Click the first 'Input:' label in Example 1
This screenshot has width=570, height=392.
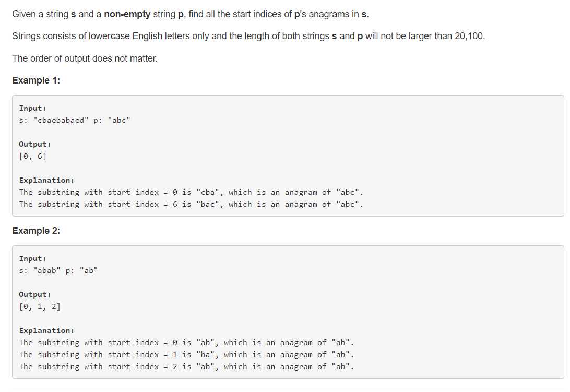click(33, 108)
